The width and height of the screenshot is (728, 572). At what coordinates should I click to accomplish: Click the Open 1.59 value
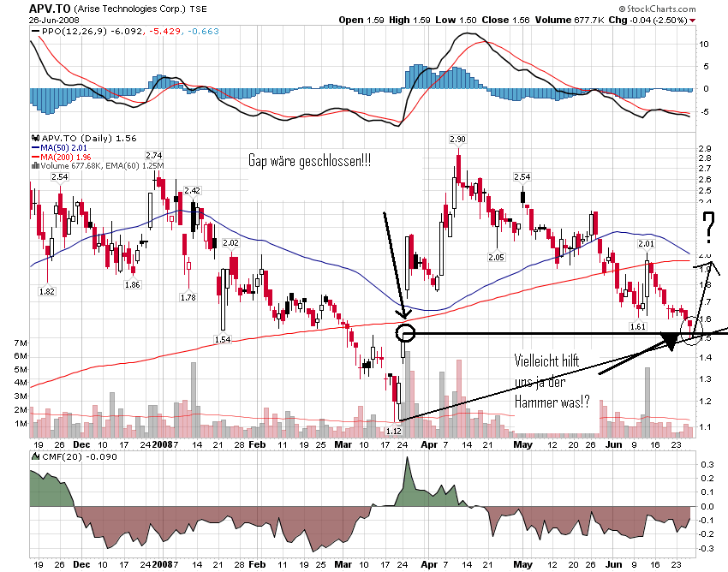(361, 20)
